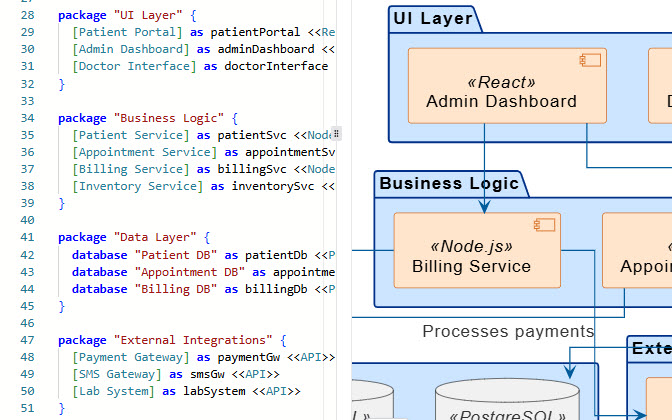Image resolution: width=672 pixels, height=420 pixels.
Task: Click line number 33 in the gutter
Action: tap(27, 101)
